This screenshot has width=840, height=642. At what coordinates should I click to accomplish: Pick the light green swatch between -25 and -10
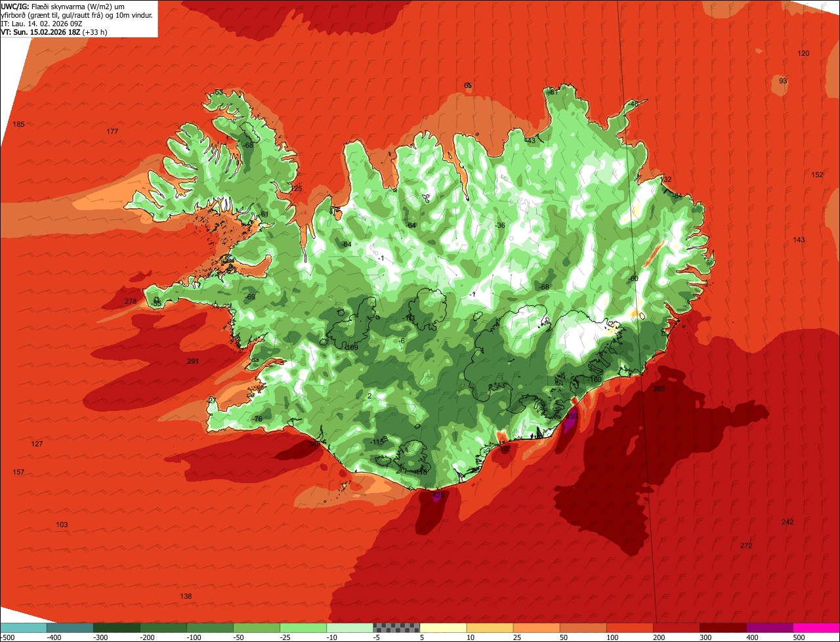point(303,628)
